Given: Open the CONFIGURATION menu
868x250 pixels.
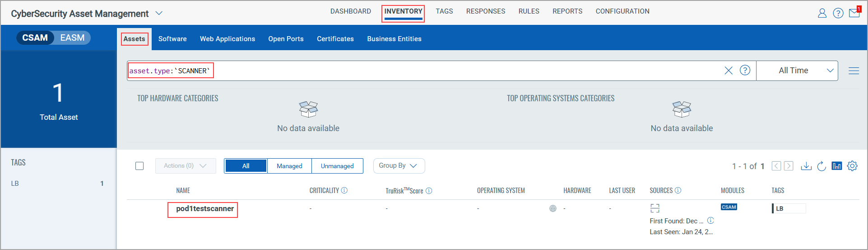Looking at the screenshot, I should 622,11.
